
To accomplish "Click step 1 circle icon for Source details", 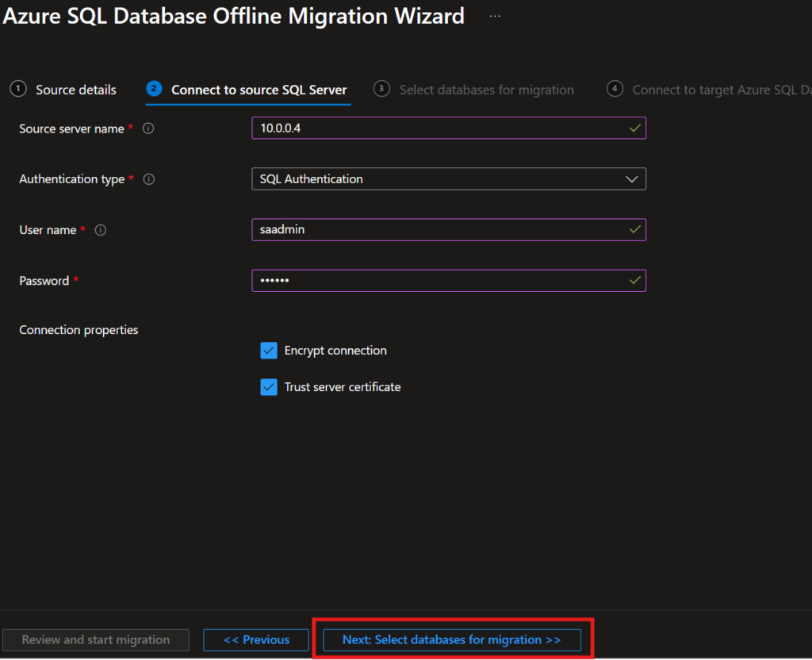I will click(18, 89).
